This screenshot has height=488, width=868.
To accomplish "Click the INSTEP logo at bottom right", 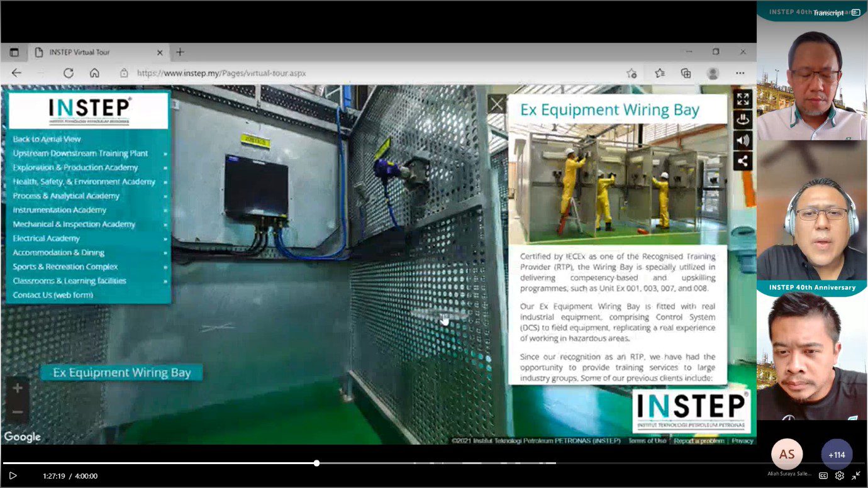I will tap(691, 411).
